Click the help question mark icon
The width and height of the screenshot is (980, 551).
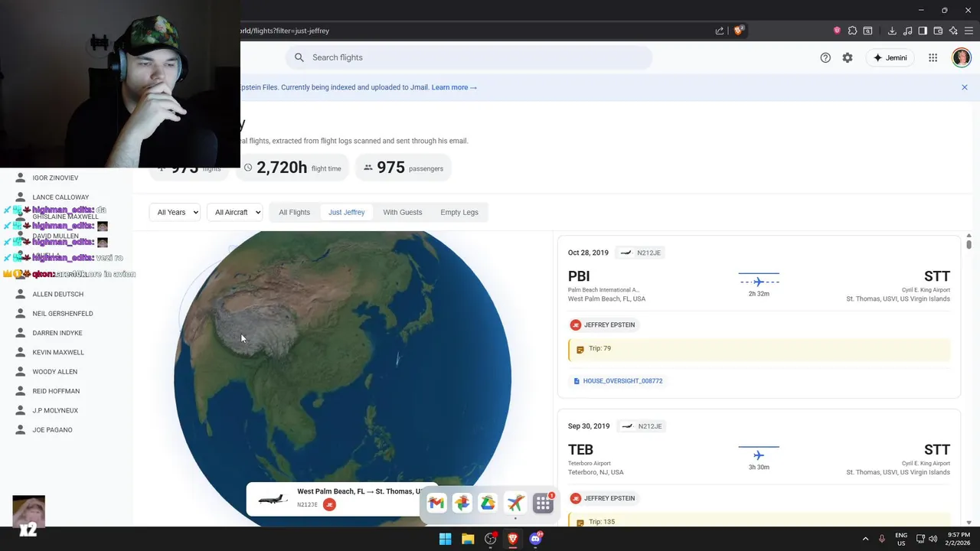point(825,57)
